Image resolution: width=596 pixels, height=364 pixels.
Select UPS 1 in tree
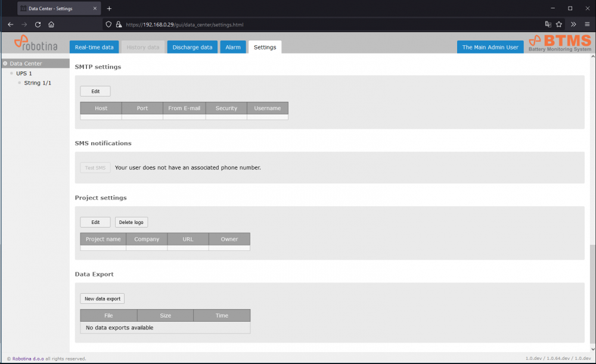point(24,73)
